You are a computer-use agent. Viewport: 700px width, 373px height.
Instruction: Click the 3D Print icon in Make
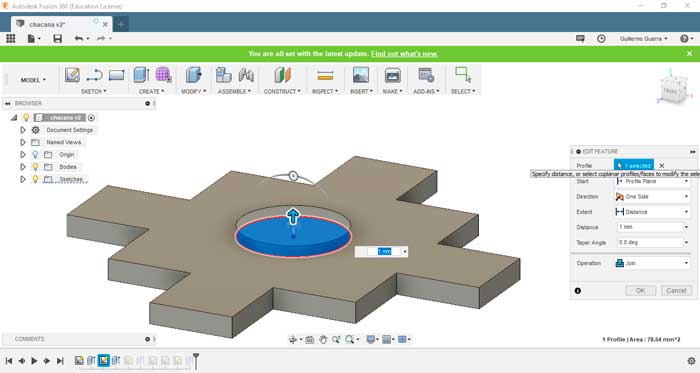point(392,75)
